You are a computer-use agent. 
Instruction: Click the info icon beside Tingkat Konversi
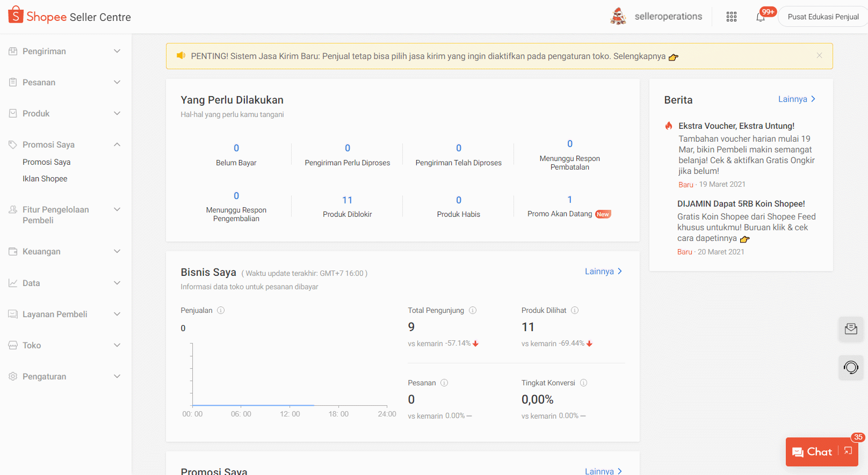pos(583,383)
